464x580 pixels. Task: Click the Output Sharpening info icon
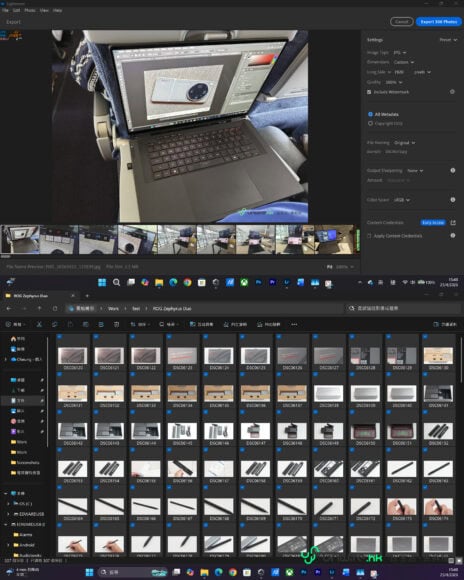coord(453,171)
